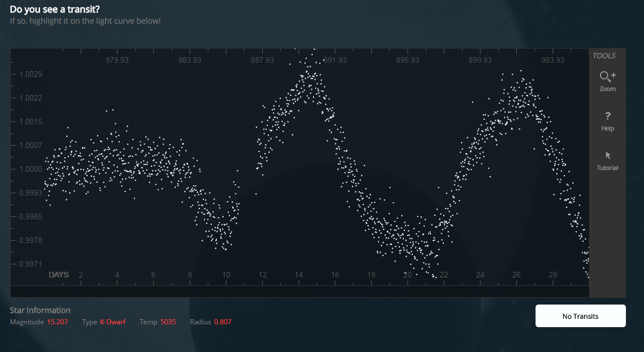
Task: Start the Tutorial via the cursor icon
Action: coord(607,160)
